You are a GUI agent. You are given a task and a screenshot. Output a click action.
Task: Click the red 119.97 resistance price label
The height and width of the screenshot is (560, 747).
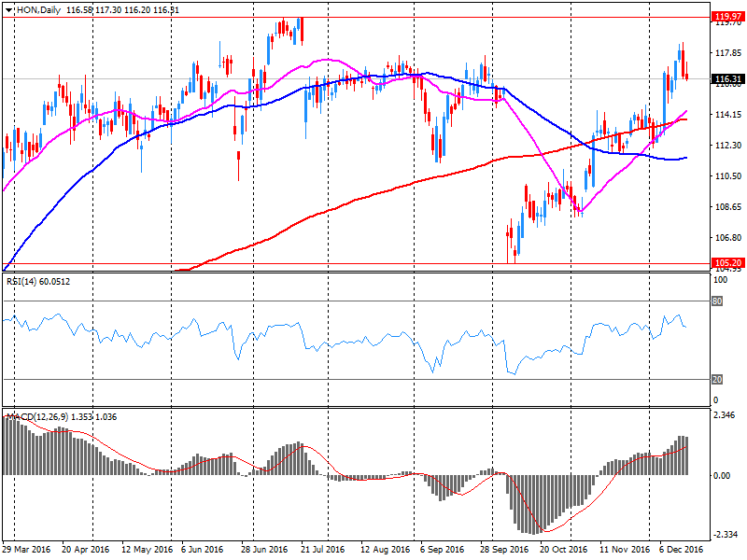[x=726, y=16]
